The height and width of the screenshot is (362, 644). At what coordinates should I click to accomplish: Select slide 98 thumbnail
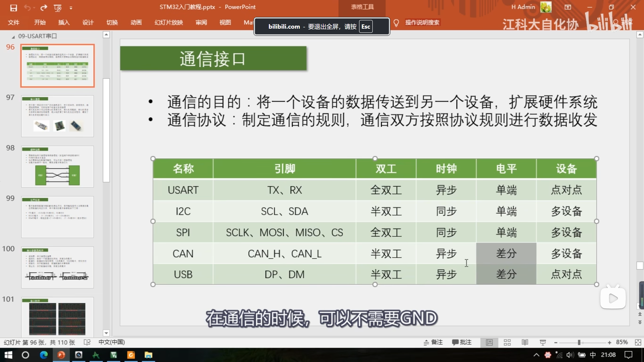[57, 166]
